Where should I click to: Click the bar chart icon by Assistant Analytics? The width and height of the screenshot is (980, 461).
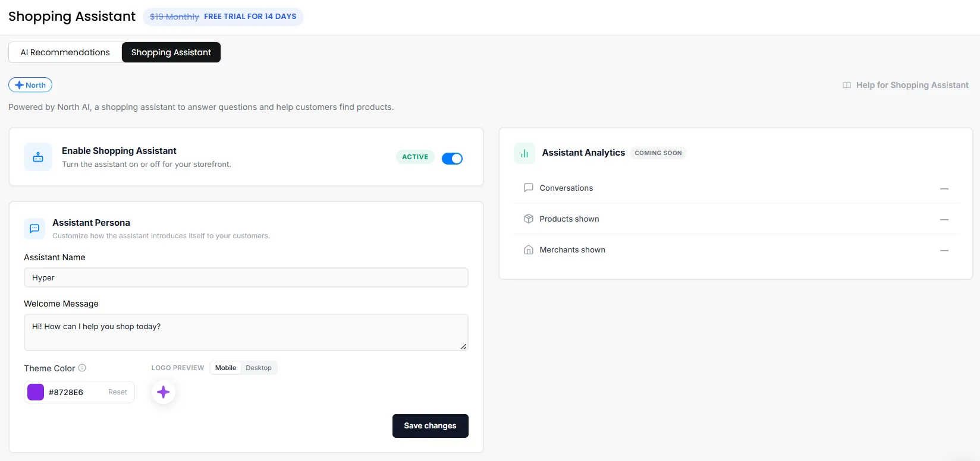click(x=524, y=153)
